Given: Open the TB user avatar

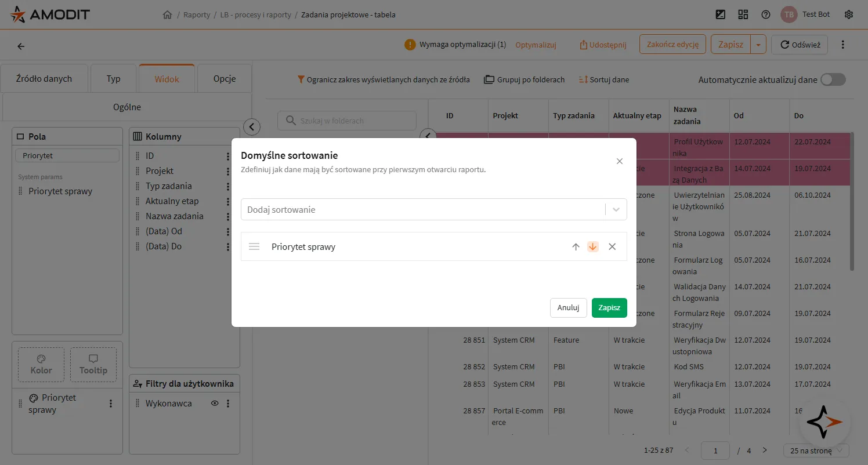Looking at the screenshot, I should (789, 14).
